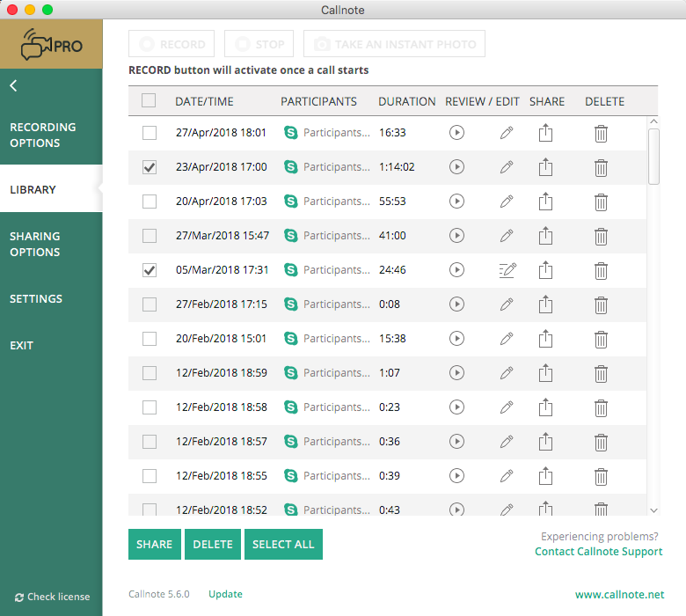
Task: Click the RECORD button
Action: tap(171, 44)
